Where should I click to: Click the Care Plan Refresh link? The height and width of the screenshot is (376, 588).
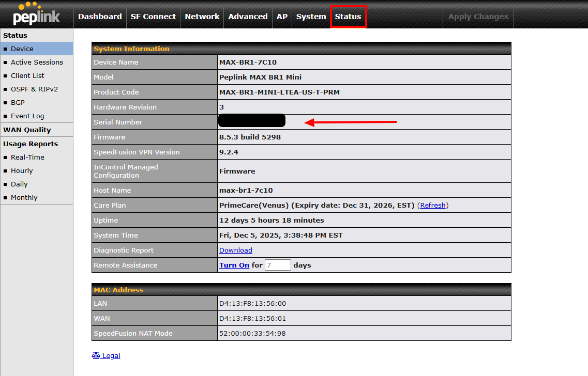pyautogui.click(x=433, y=205)
